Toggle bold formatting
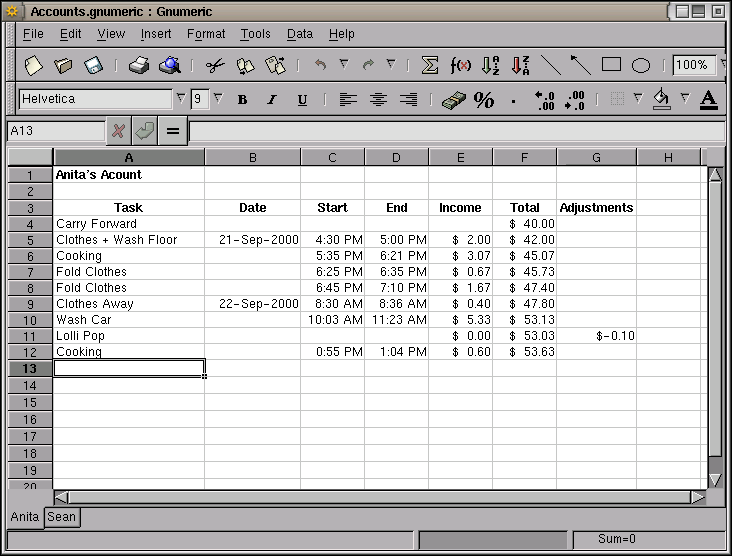The width and height of the screenshot is (732, 556). point(242,100)
